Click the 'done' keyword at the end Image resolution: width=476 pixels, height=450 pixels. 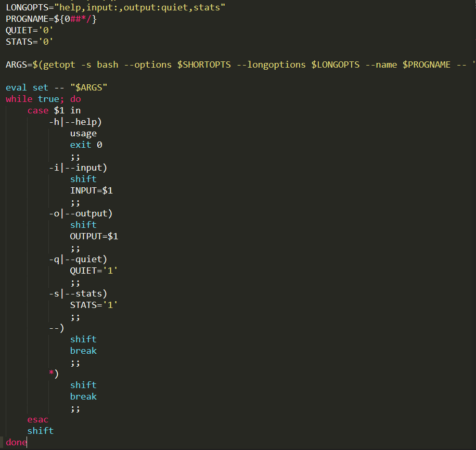16,442
